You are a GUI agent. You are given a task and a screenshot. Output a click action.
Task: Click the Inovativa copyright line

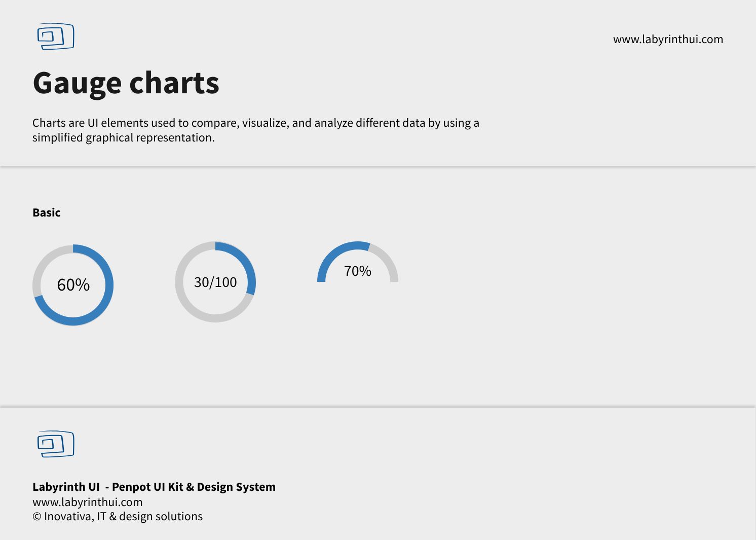click(x=118, y=516)
